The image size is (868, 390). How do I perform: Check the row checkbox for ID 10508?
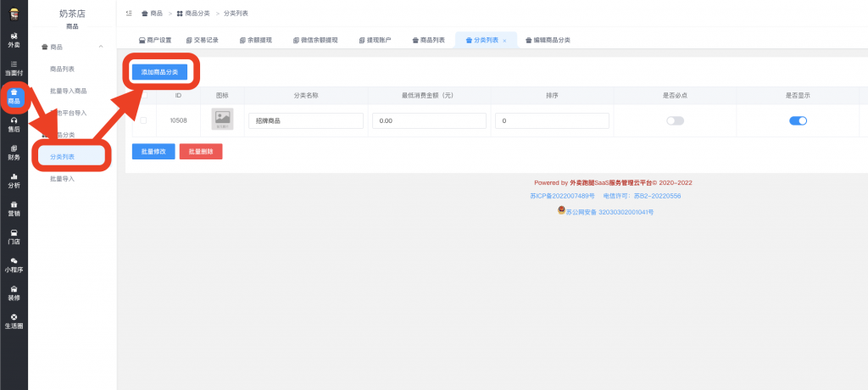coord(142,120)
